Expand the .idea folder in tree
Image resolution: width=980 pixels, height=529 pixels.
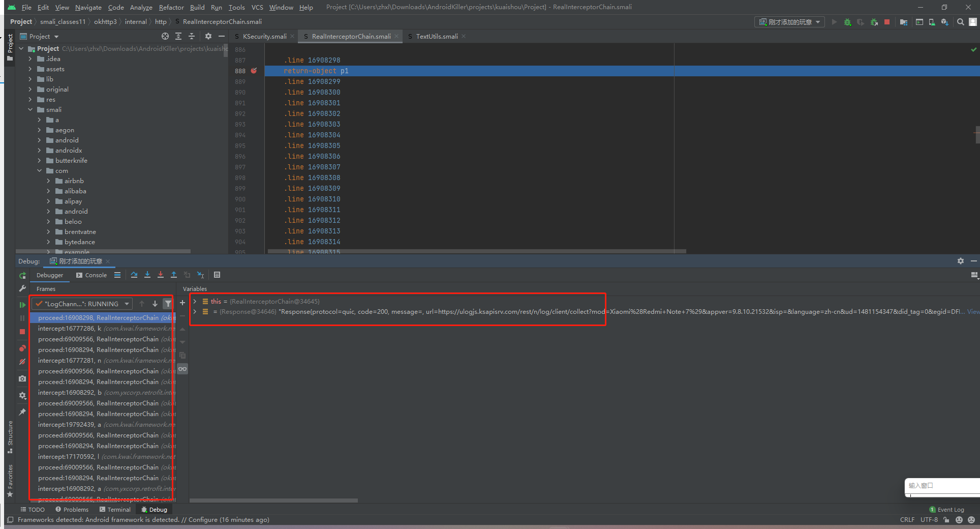point(30,59)
